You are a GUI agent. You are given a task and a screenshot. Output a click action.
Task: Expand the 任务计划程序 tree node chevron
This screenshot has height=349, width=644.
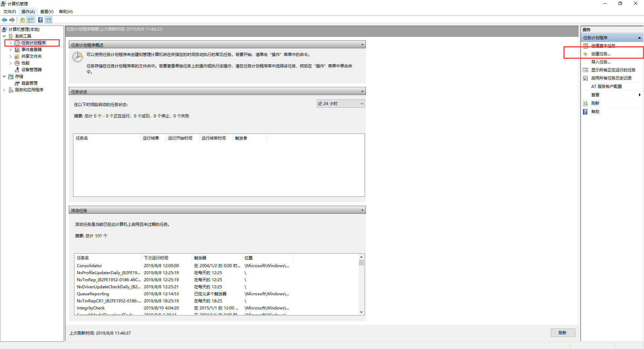pos(11,43)
